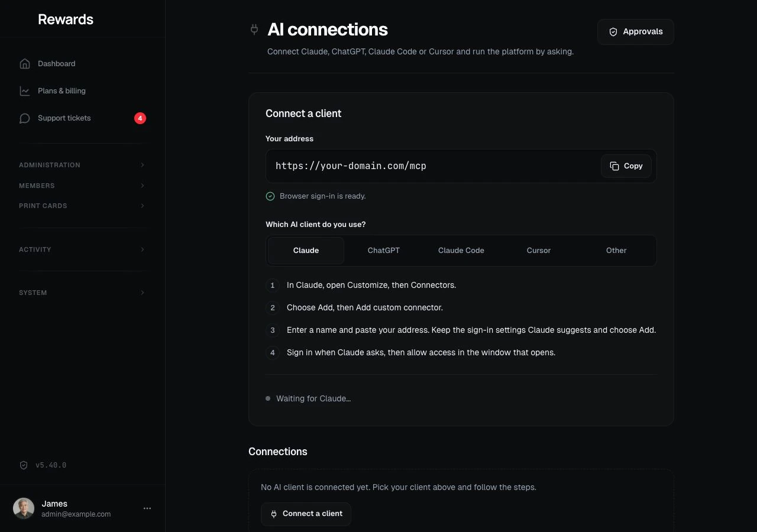Click the Support tickets chat bubble icon
The image size is (757, 532).
tap(25, 118)
